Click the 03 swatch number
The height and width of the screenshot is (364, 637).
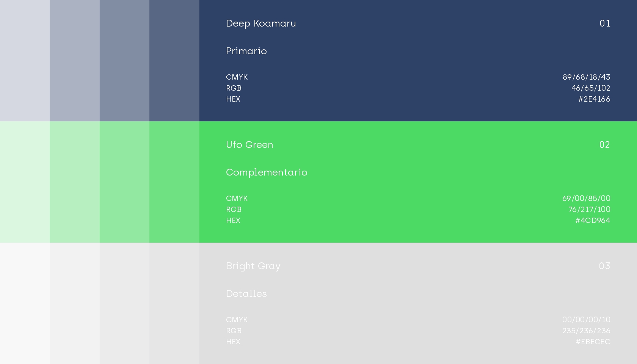(604, 266)
